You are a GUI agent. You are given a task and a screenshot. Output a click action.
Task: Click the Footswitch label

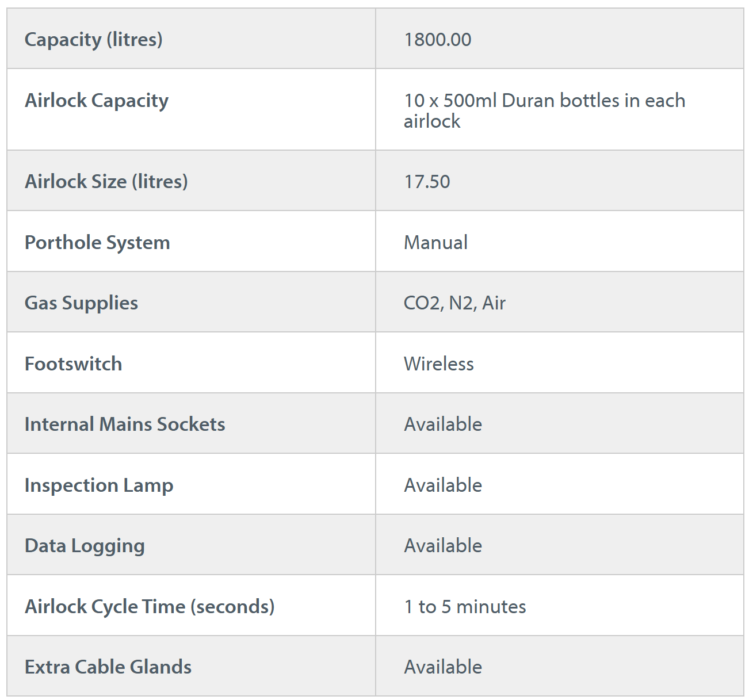click(73, 364)
